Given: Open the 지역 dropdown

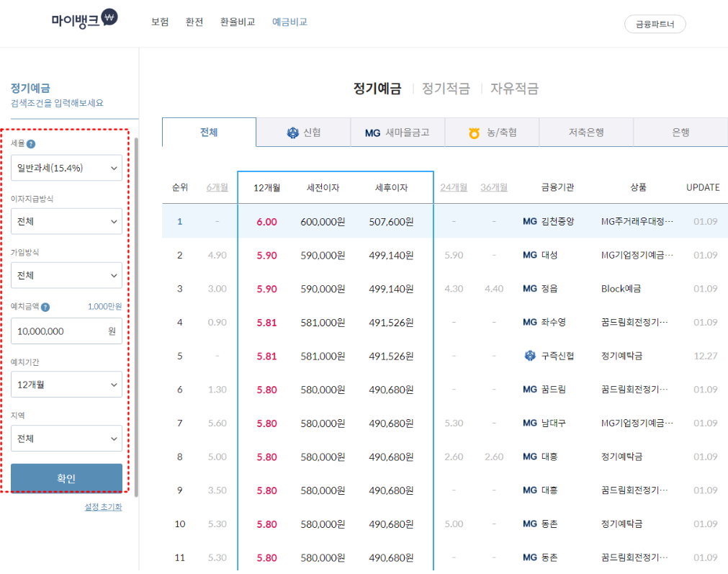Looking at the screenshot, I should [66, 438].
